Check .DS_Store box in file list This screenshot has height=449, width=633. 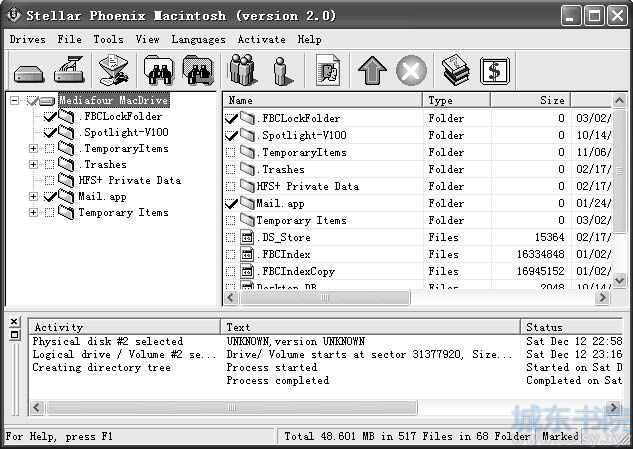tap(230, 237)
